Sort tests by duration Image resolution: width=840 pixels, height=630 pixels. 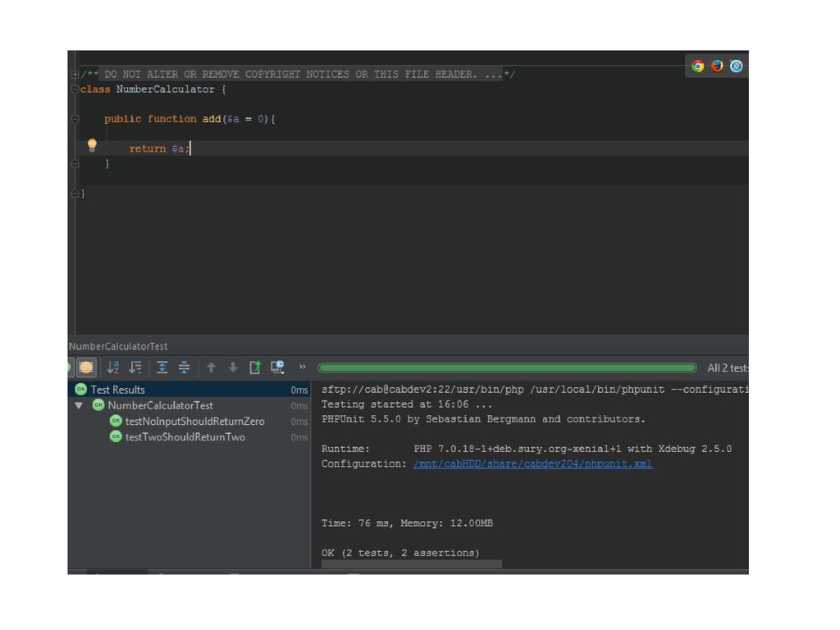tap(135, 367)
